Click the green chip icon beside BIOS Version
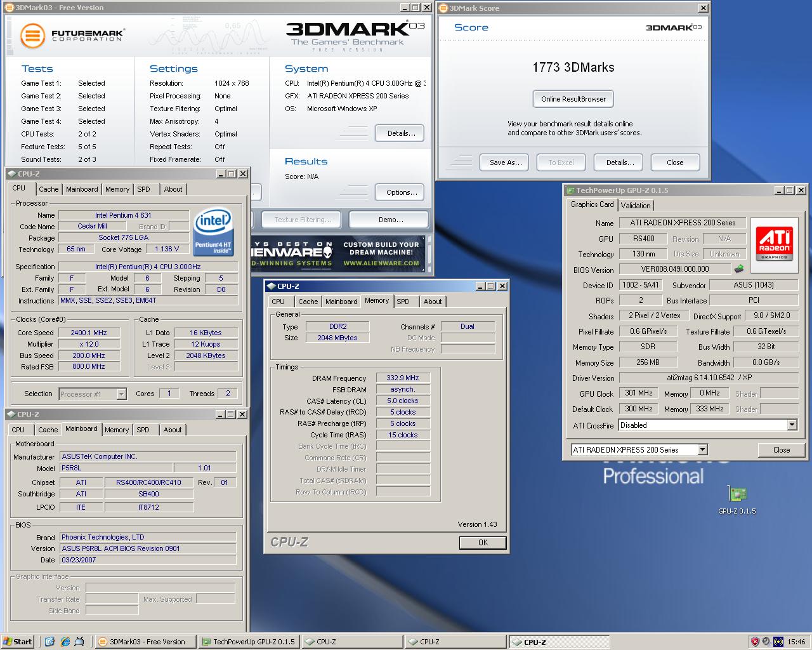The image size is (812, 650). click(740, 269)
